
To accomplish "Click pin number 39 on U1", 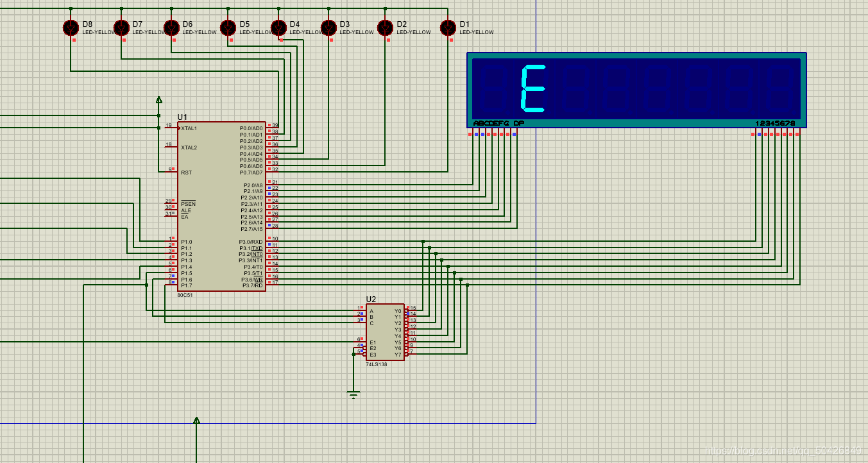I will 275,125.
